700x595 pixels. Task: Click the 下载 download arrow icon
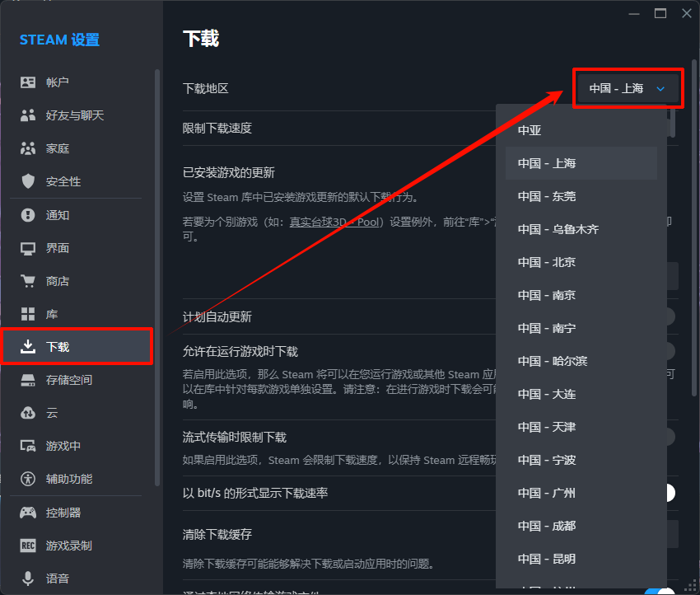28,347
